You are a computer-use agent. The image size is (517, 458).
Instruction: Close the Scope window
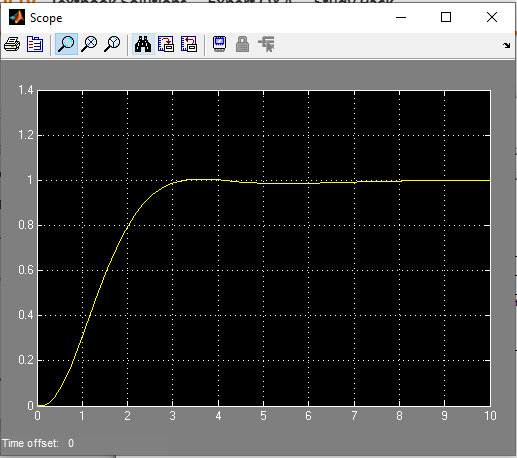(x=492, y=17)
